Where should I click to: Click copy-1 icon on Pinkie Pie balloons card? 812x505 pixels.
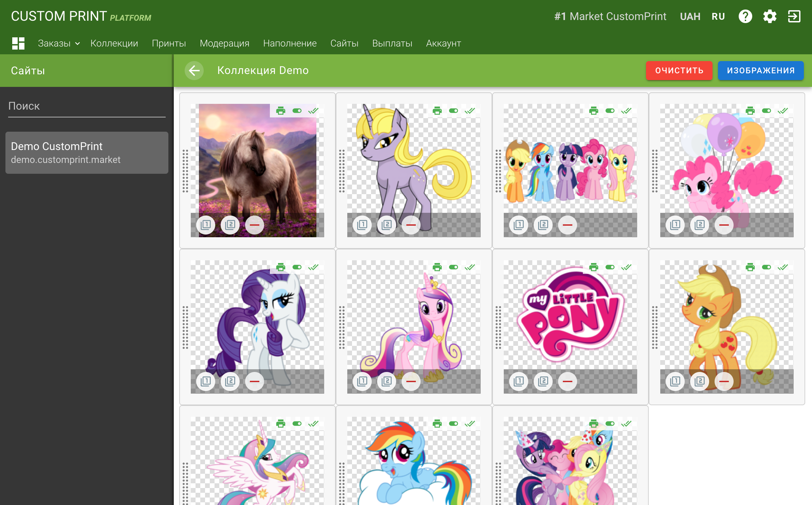[675, 225]
